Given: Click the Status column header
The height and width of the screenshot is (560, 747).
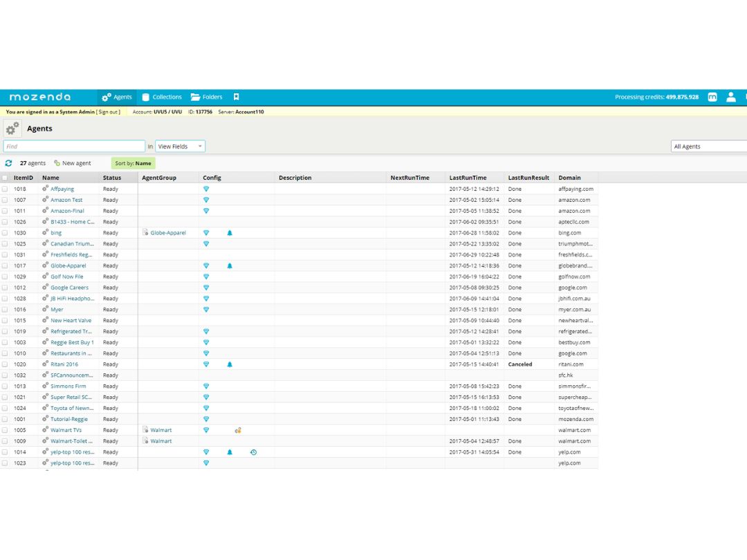Looking at the screenshot, I should (x=112, y=178).
